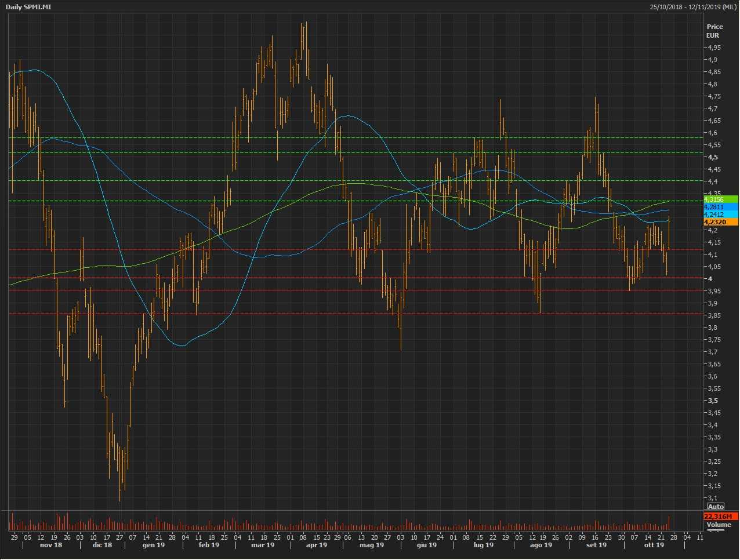Click the Daily SPMI.MI chart title
Image resolution: width=740 pixels, height=560 pixels.
pyautogui.click(x=28, y=6)
